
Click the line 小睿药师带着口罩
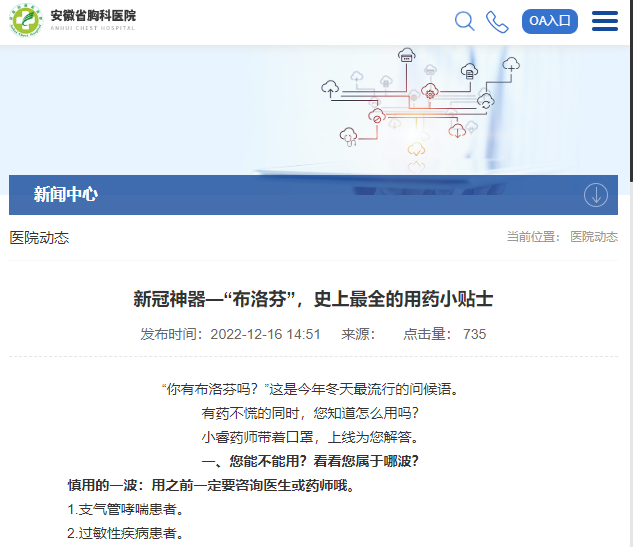pos(310,437)
